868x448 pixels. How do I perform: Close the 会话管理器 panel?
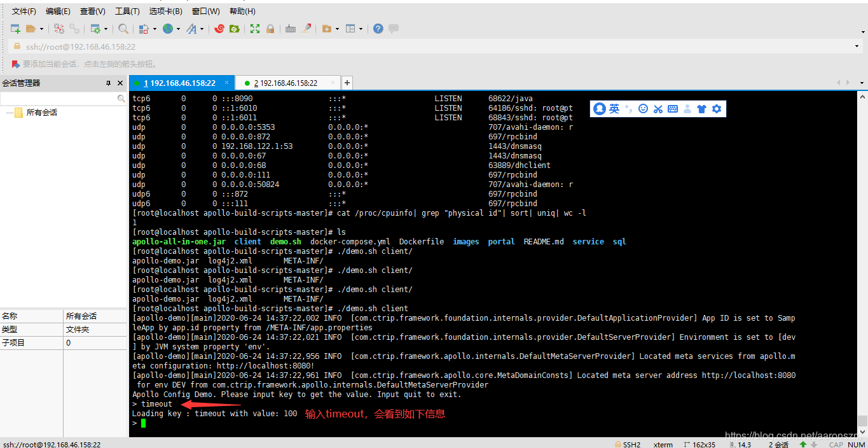[120, 83]
